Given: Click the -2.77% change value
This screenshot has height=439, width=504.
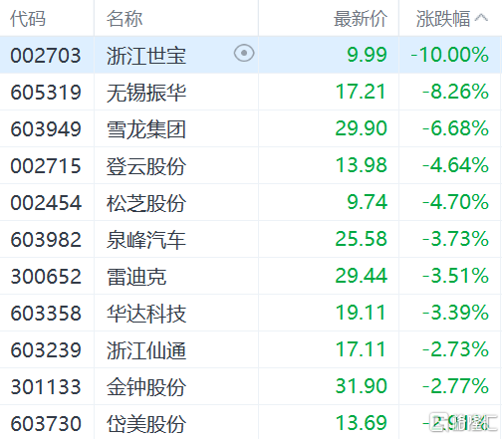Looking at the screenshot, I should point(455,386).
